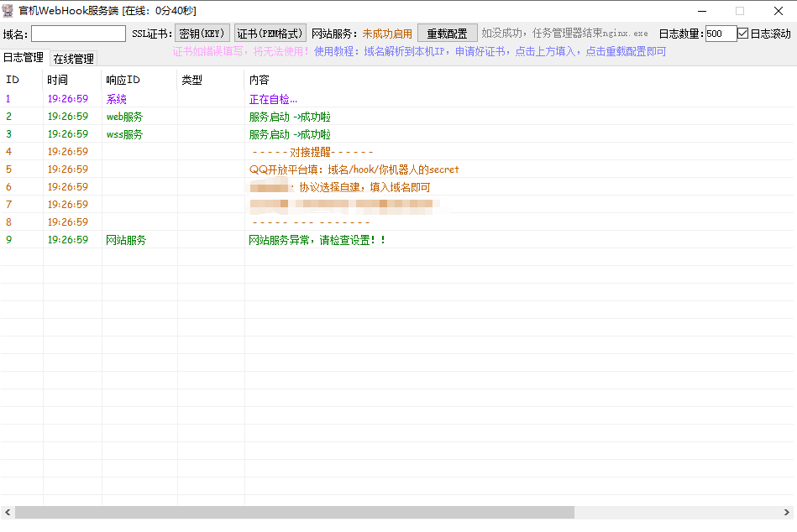Click the horizontal scrollbar's right arrow

789,512
